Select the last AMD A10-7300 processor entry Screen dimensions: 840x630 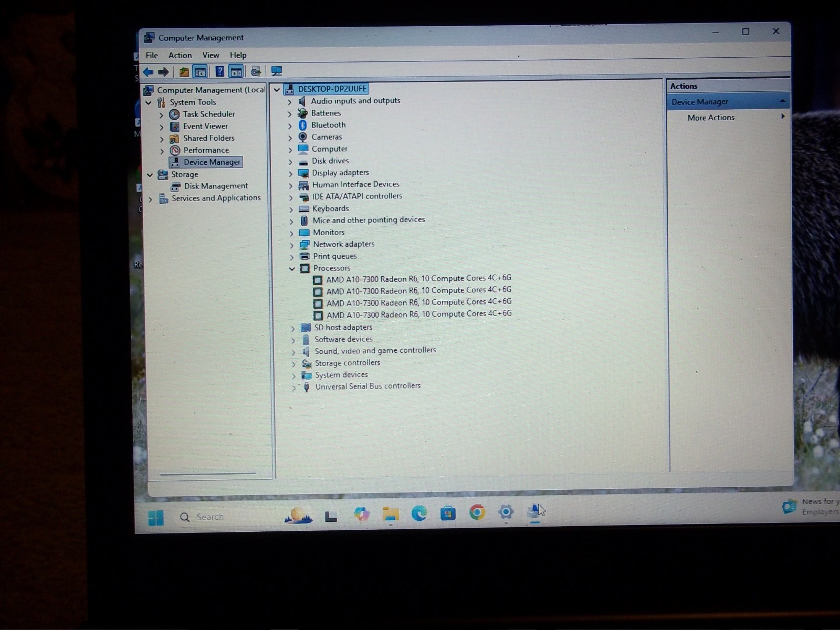point(419,314)
